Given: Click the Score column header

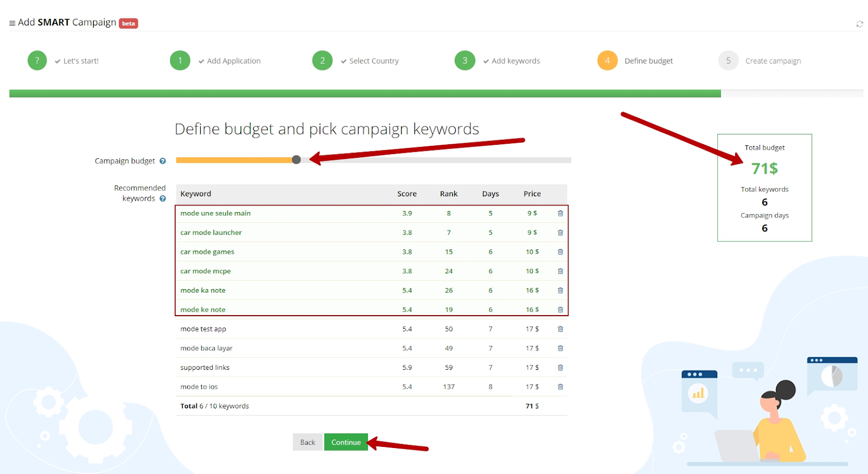Looking at the screenshot, I should click(407, 194).
